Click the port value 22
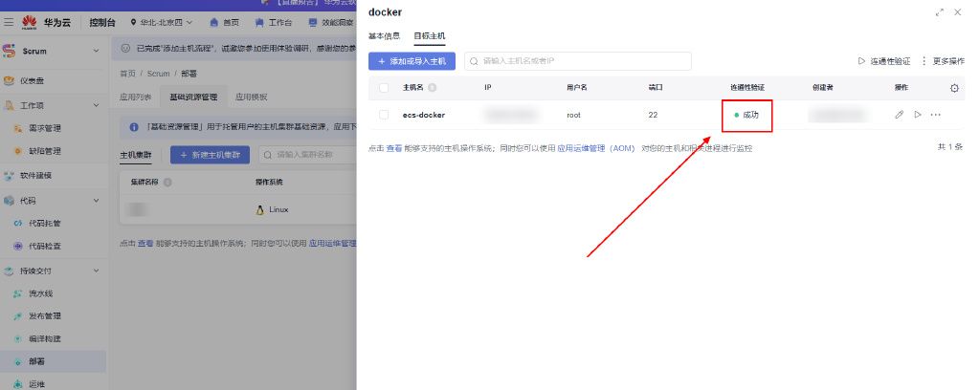 pos(653,115)
